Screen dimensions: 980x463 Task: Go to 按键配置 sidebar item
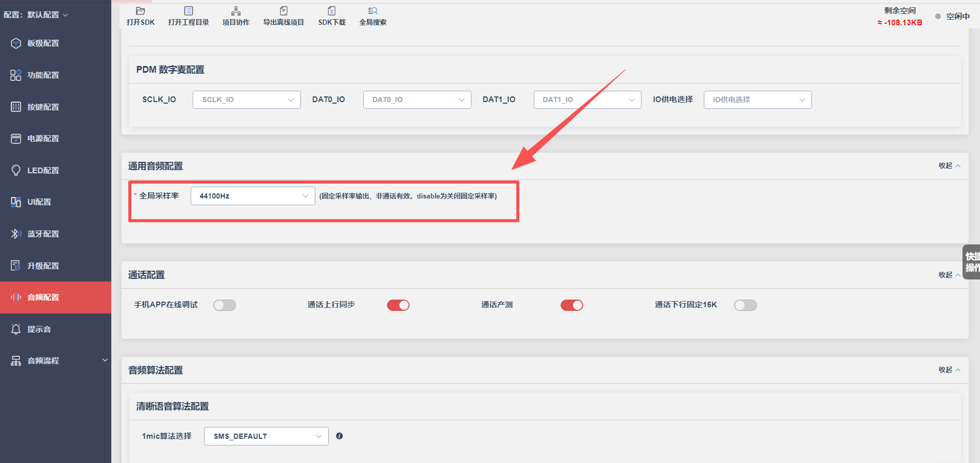(x=56, y=107)
